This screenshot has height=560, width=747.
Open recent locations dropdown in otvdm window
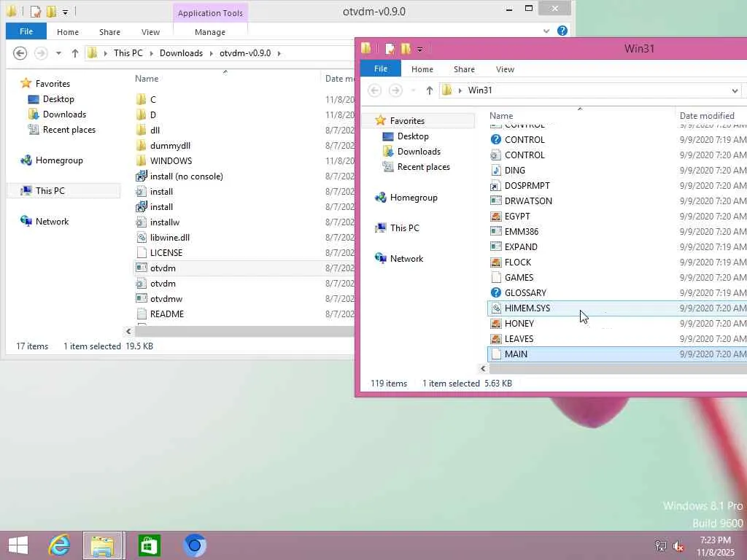[58, 52]
